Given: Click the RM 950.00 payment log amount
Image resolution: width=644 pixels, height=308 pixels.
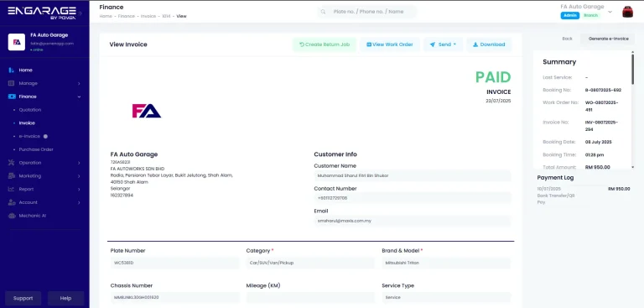Looking at the screenshot, I should pos(619,189).
